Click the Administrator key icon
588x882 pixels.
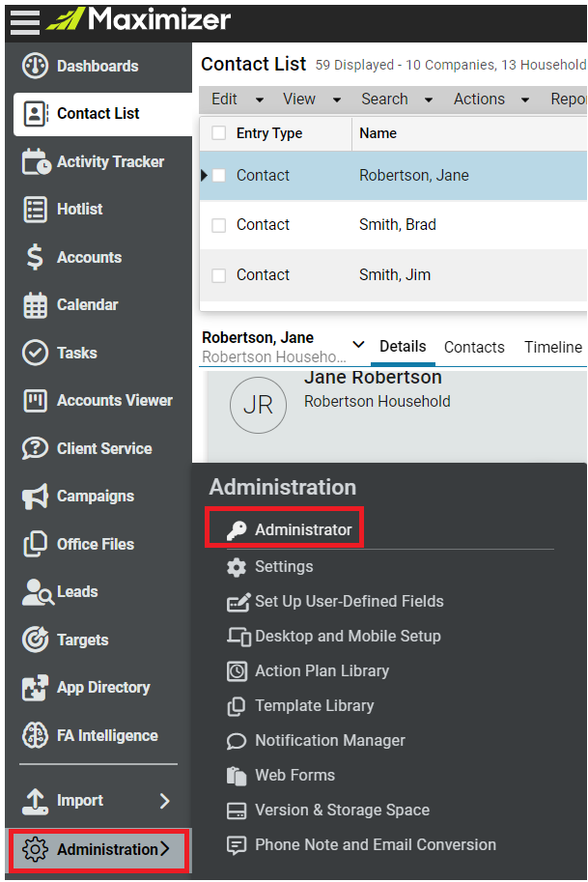click(x=237, y=529)
